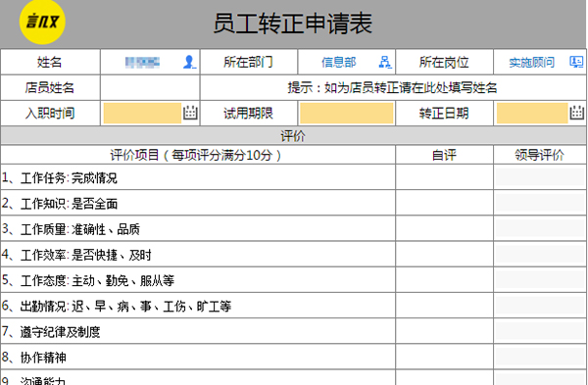Image resolution: width=588 pixels, height=385 pixels.
Task: Click the position picker icon beside 实施顾问
Action: (576, 62)
